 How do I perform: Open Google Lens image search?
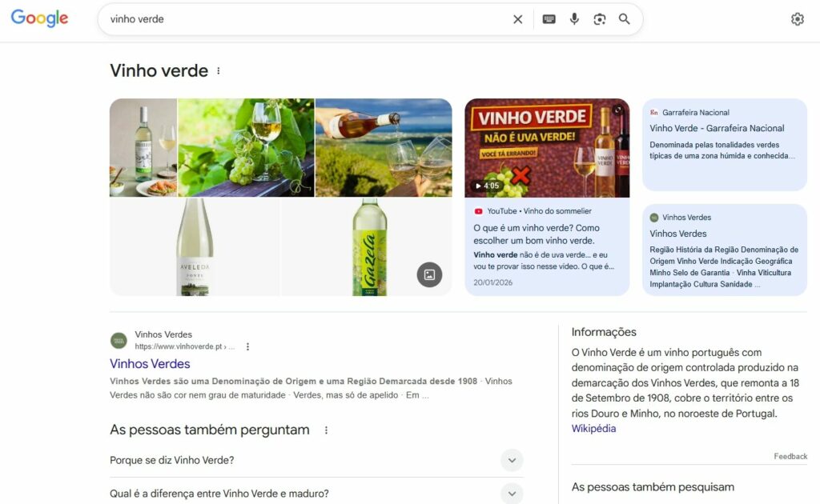point(599,18)
